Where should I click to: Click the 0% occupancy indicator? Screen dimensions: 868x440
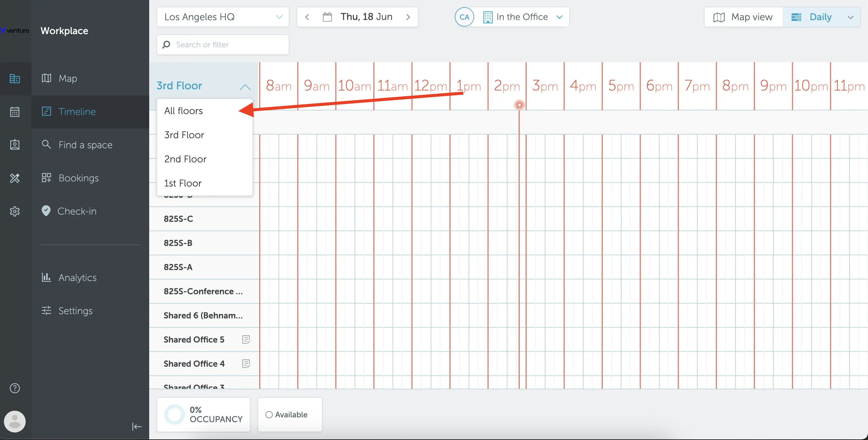pos(204,414)
